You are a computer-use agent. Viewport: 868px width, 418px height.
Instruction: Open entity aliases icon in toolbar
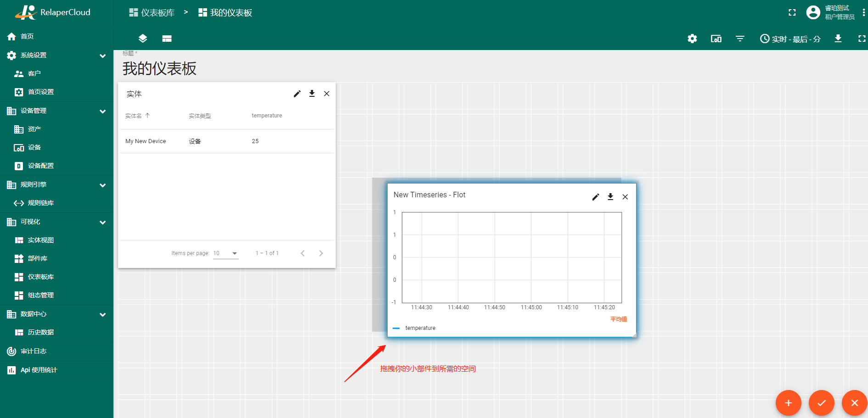pos(716,39)
